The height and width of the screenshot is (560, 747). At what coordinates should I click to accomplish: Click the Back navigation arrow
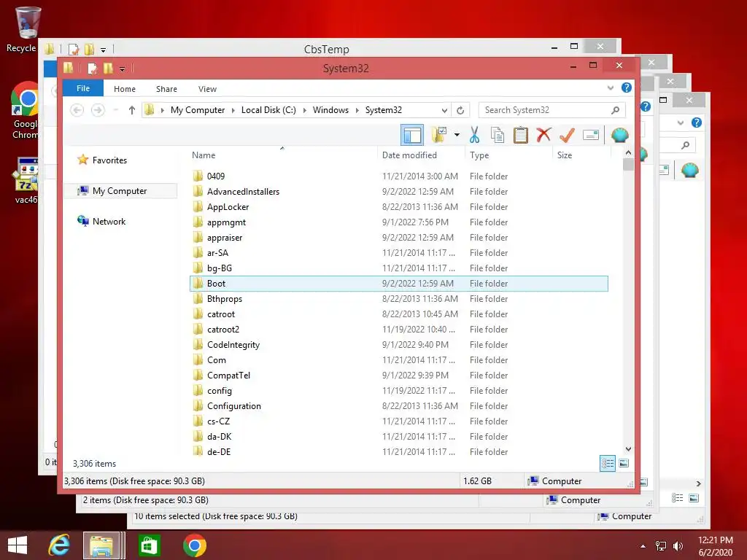click(x=77, y=110)
